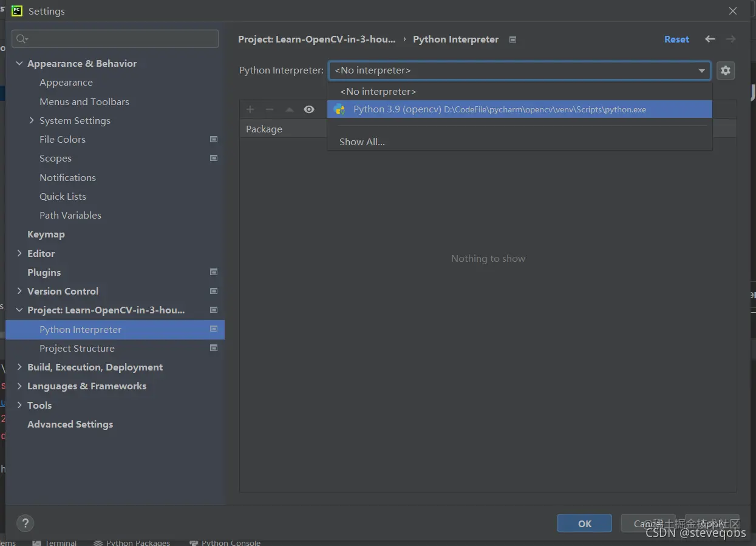Close the Settings dialog with the X
This screenshot has width=756, height=546.
tap(733, 11)
